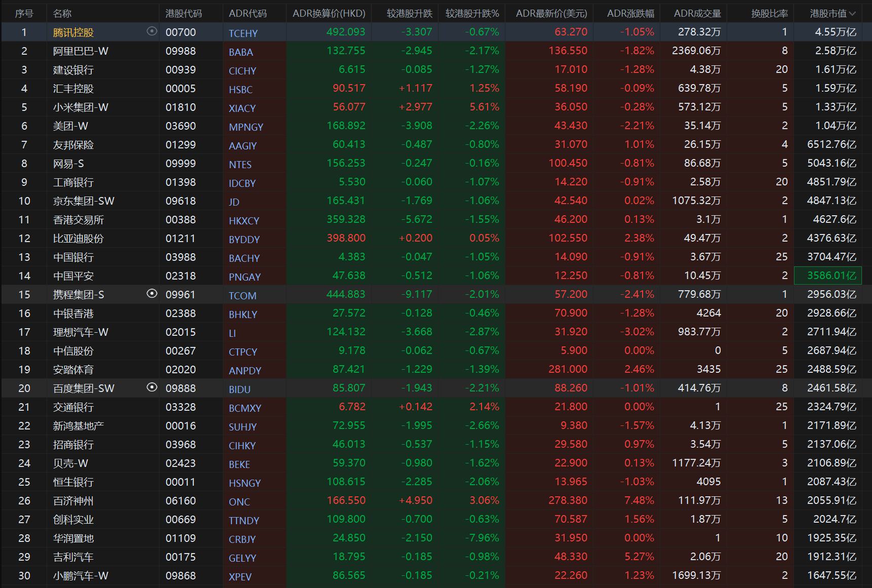872x588 pixels.
Task: Open the 小鹏汽车-W row by name
Action: [x=81, y=576]
